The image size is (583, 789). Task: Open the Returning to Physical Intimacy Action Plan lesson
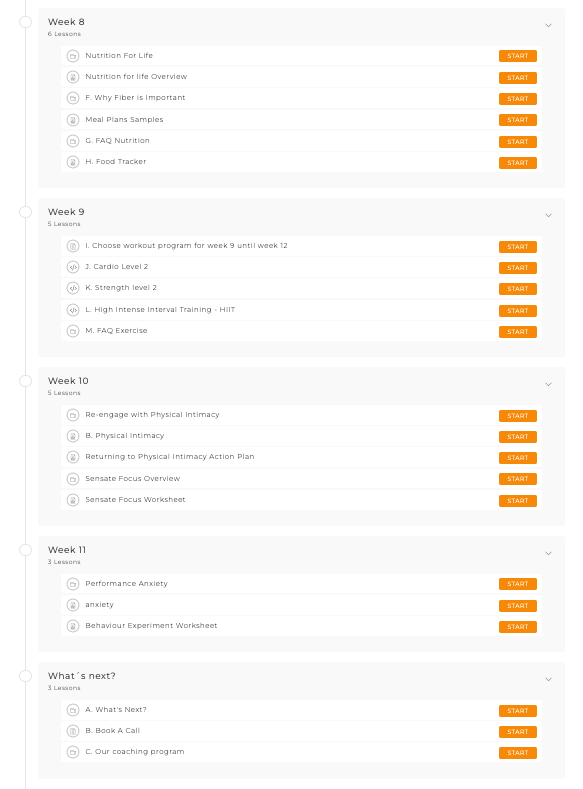coord(170,456)
